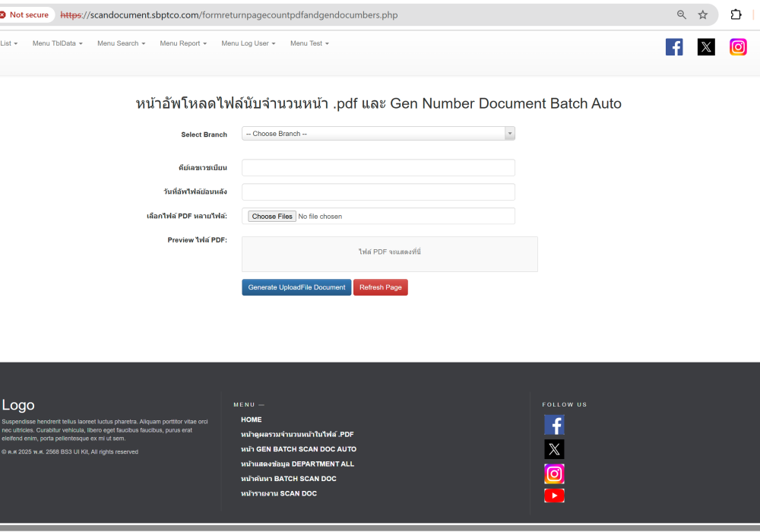The width and height of the screenshot is (760, 532).
Task: Click the Instagram icon in the header
Action: pos(738,47)
